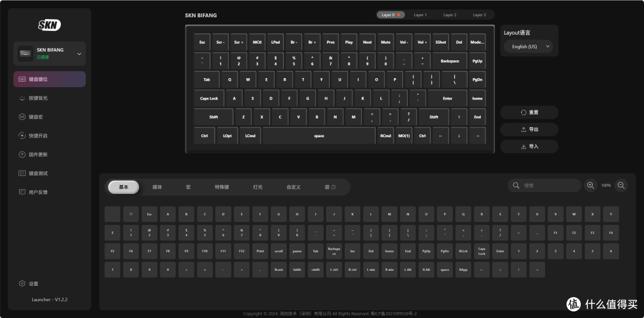Select the LPad key on the keyboard layout
The height and width of the screenshot is (318, 644).
tap(275, 42)
